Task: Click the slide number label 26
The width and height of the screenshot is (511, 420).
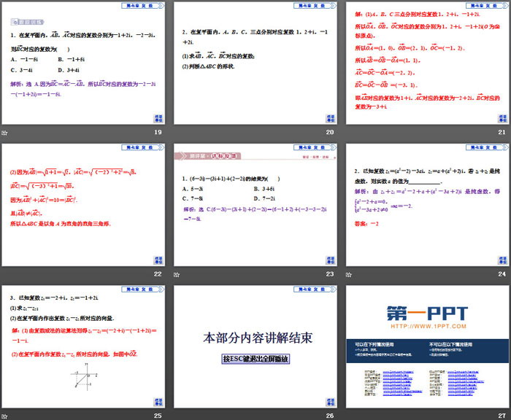Action: (330, 416)
